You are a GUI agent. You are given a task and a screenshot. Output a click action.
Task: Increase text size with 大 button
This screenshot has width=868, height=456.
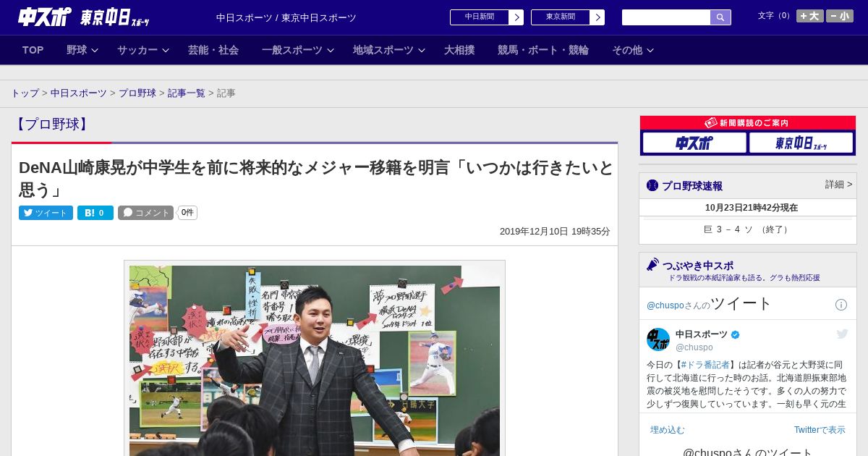(x=810, y=16)
